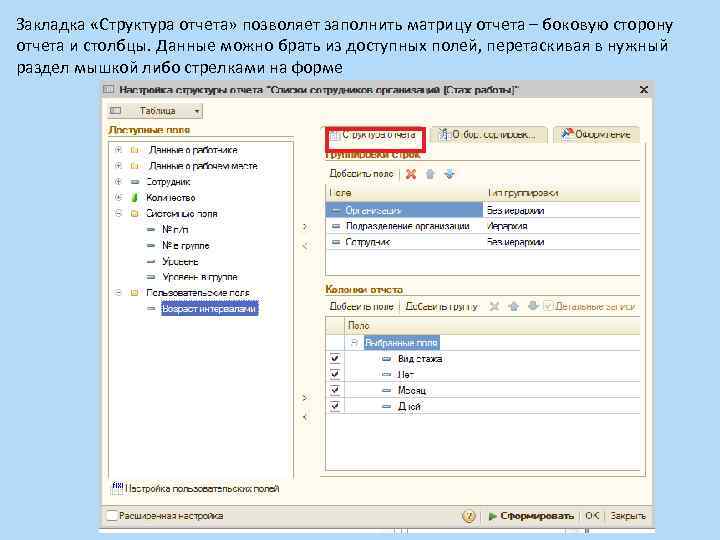Move row grouping field down
The height and width of the screenshot is (540, 720).
pos(450,174)
